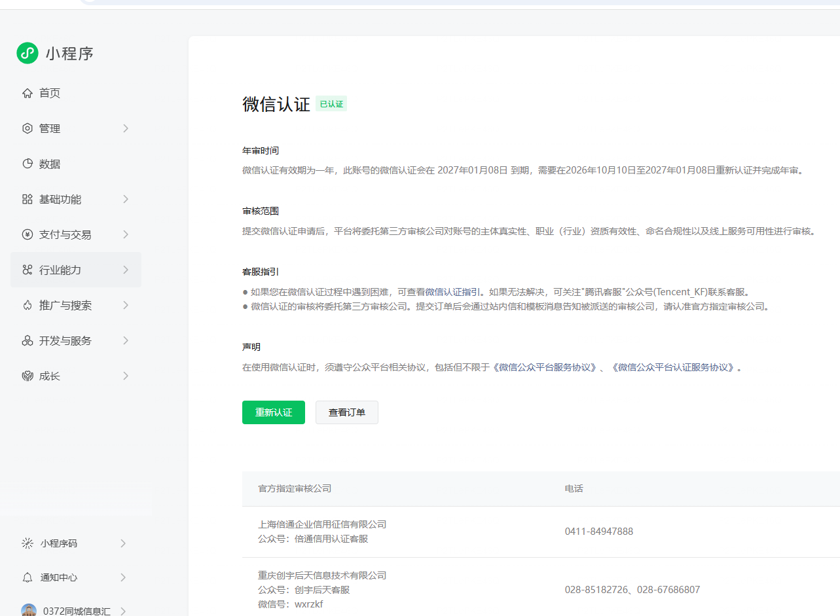
Task: Click the 小程序码 label
Action: [59, 543]
